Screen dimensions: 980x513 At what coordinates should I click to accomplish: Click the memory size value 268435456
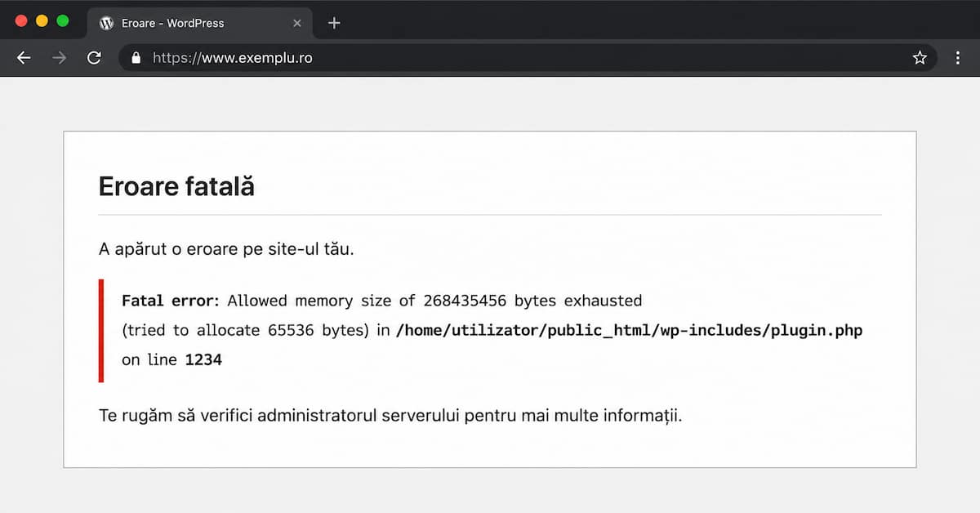(464, 301)
